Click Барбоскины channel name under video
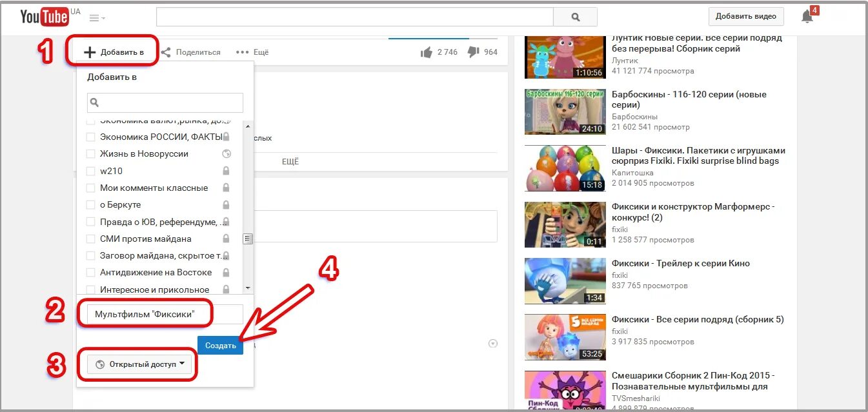868x412 pixels. click(x=634, y=117)
